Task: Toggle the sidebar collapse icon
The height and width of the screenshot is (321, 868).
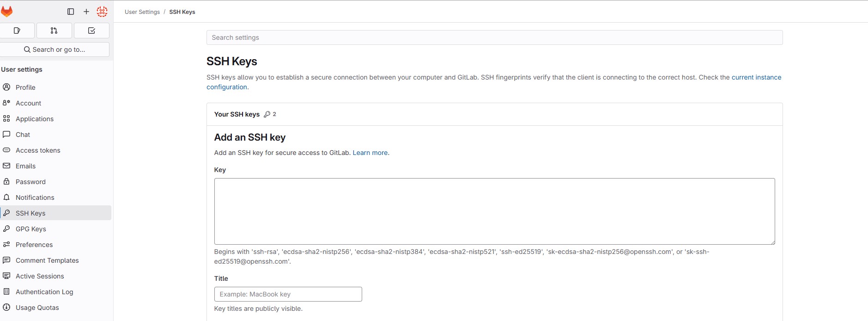Action: point(71,12)
